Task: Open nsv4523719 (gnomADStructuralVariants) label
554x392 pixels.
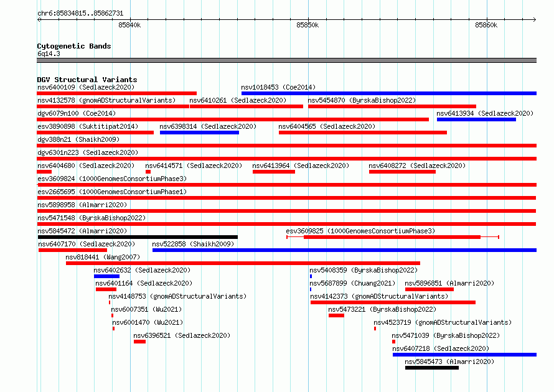Action: pos(443,322)
